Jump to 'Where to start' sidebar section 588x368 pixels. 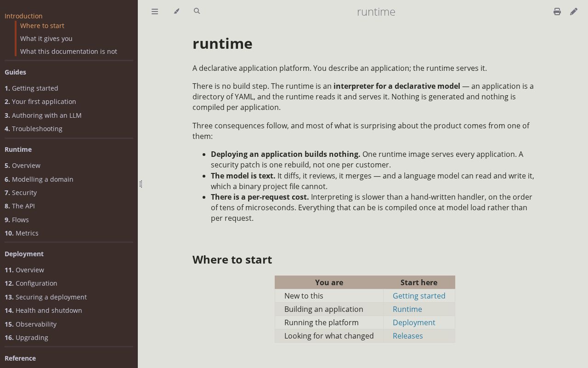pos(42,26)
